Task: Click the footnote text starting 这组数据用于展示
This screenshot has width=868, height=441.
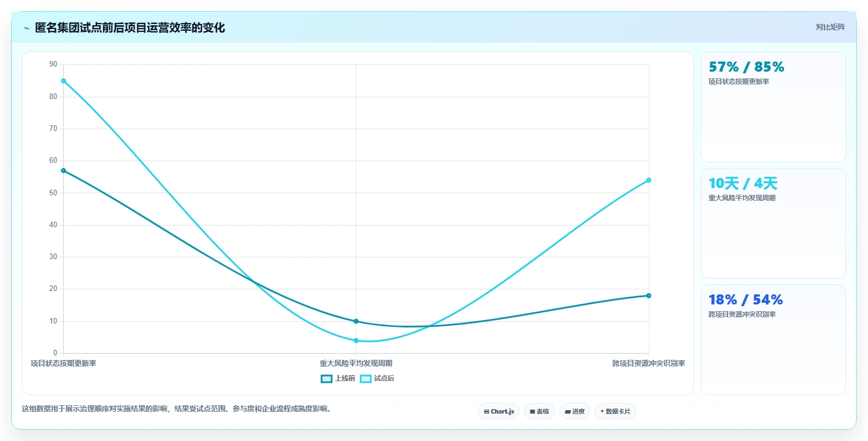Action: coord(177,409)
